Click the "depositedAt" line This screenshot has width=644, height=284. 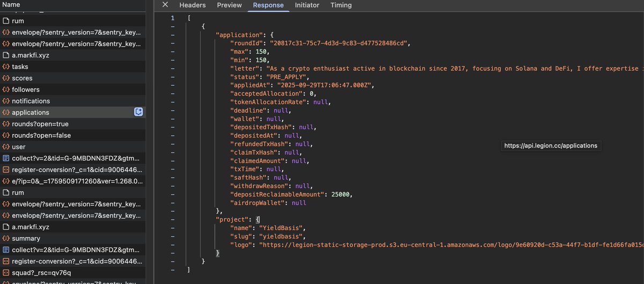[266, 136]
